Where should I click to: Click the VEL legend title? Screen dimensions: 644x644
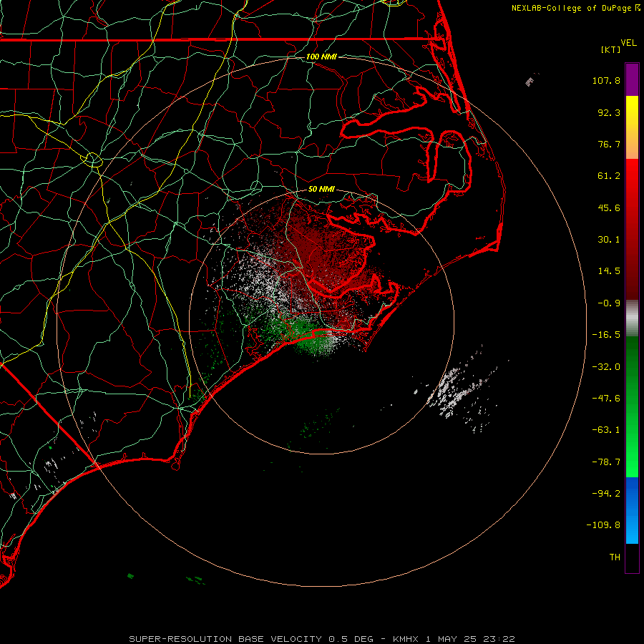[x=628, y=43]
